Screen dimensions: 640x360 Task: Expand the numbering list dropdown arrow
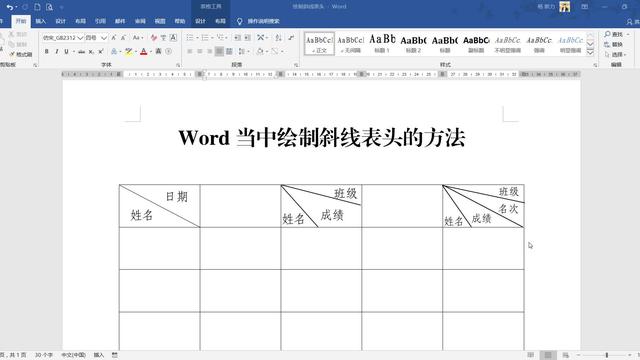[212, 38]
